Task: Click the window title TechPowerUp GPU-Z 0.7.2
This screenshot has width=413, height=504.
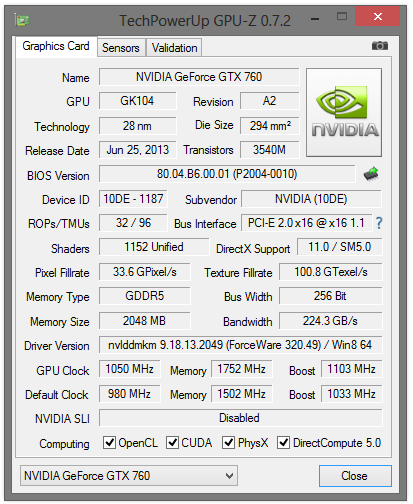Action: (205, 20)
